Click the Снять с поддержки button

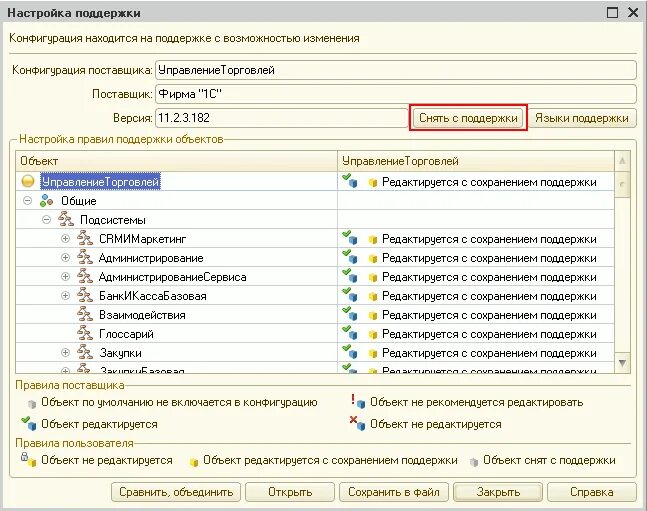pyautogui.click(x=468, y=118)
